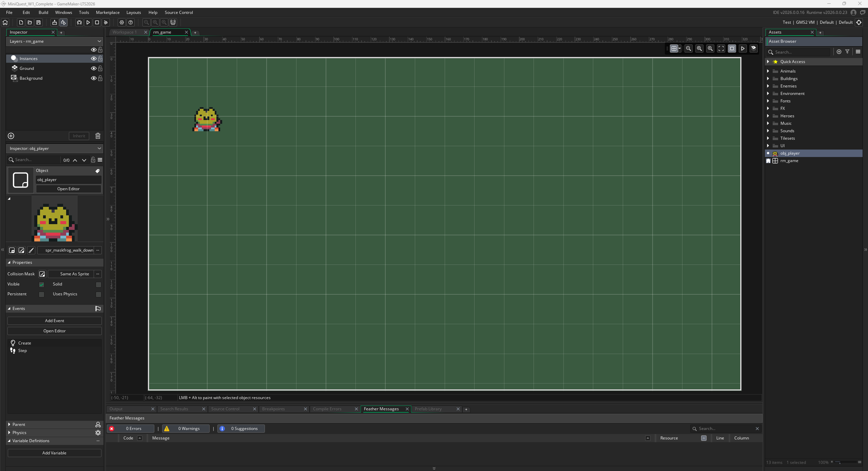Enable the Persistent checkbox

[x=41, y=294]
